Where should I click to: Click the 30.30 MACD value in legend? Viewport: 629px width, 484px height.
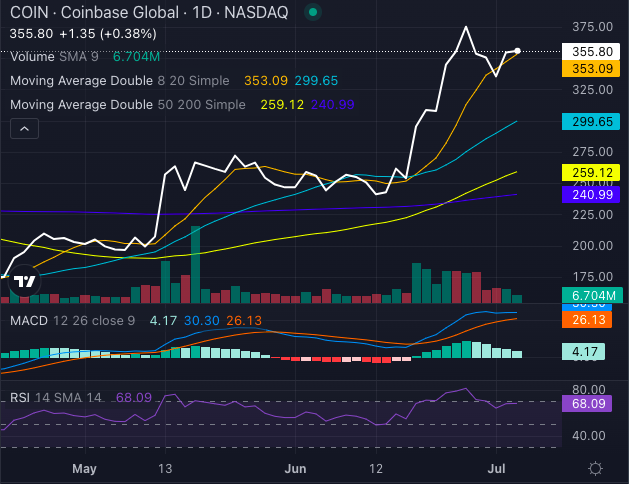tap(202, 321)
